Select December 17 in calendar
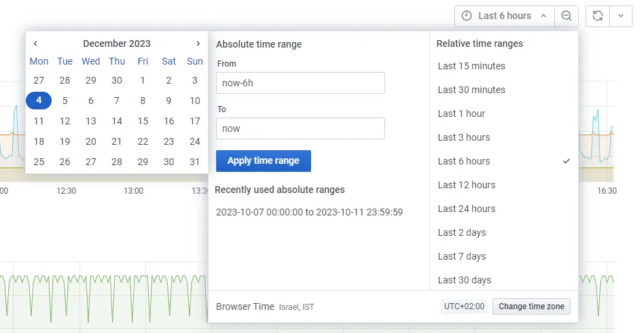The height and width of the screenshot is (333, 644). [x=195, y=121]
